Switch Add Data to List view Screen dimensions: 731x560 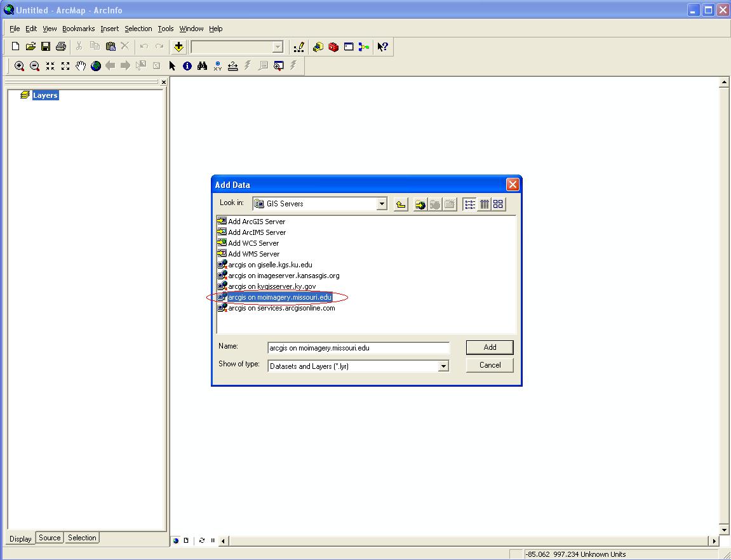pyautogui.click(x=470, y=204)
